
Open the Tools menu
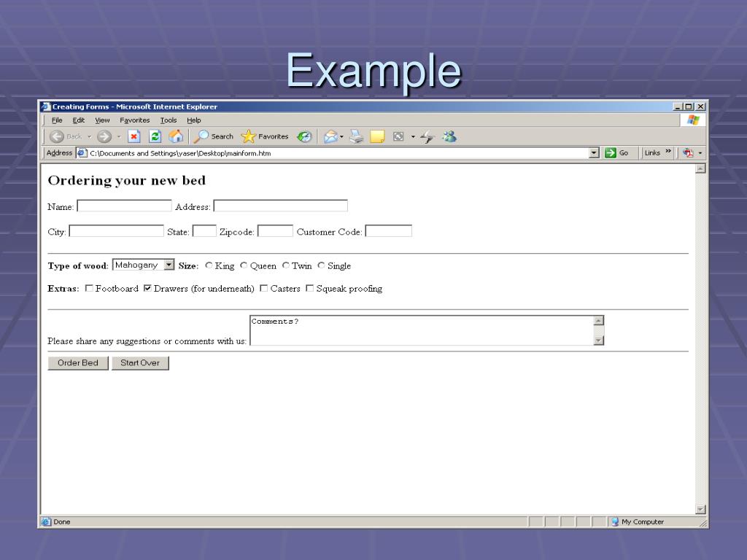(x=169, y=120)
